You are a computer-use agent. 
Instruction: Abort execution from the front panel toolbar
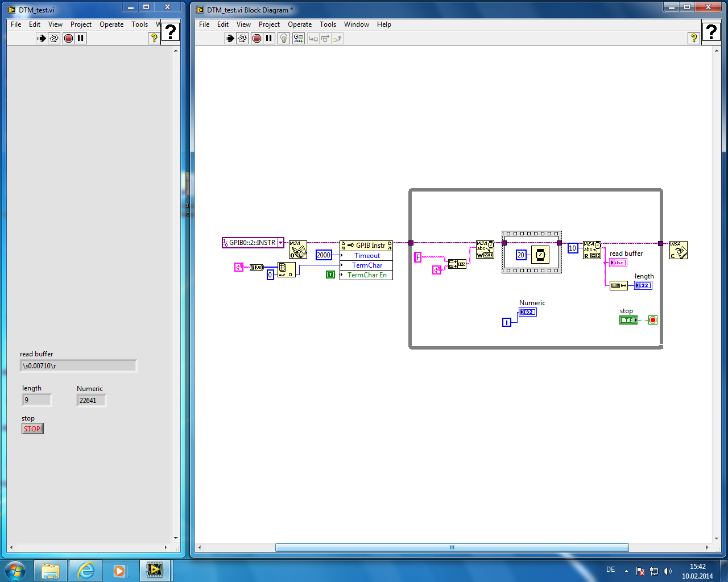point(69,39)
